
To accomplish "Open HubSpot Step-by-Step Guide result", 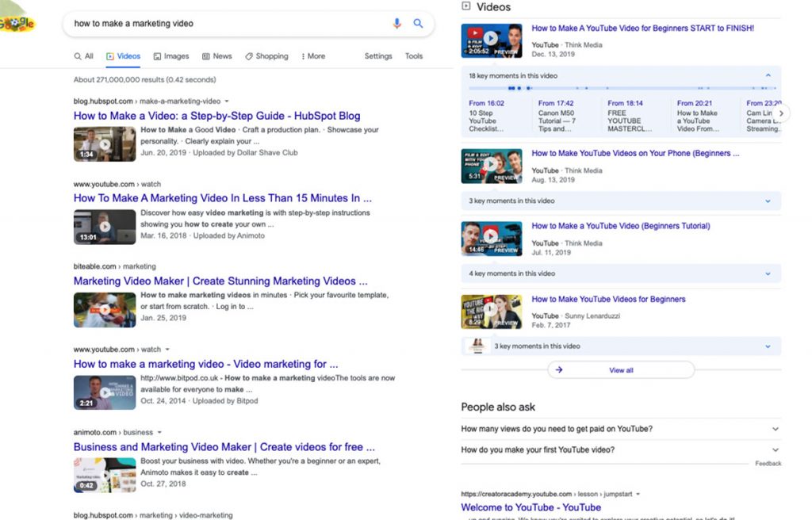I will click(217, 116).
